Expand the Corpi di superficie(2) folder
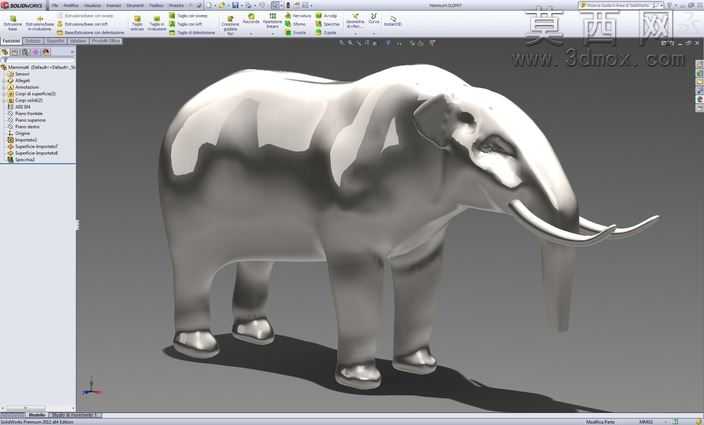 [x=4, y=94]
